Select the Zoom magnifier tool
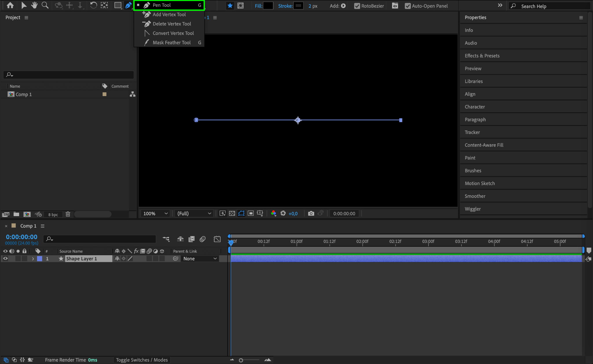 point(45,5)
